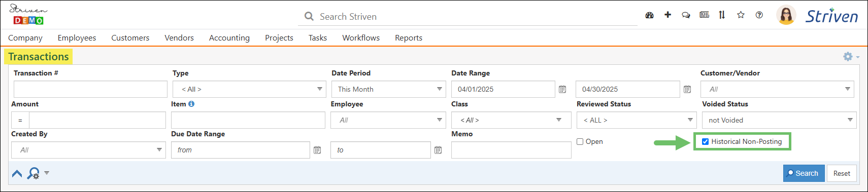868x192 pixels.
Task: Expand the Reviewed Status dropdown
Action: [637, 120]
